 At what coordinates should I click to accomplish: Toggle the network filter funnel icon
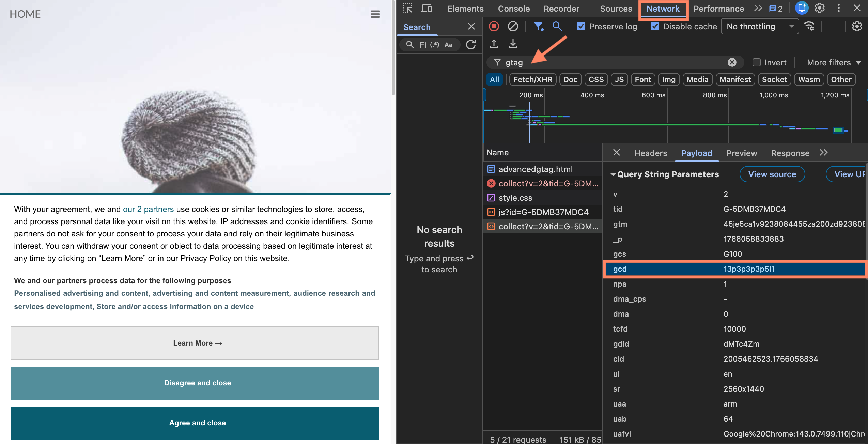(x=538, y=26)
